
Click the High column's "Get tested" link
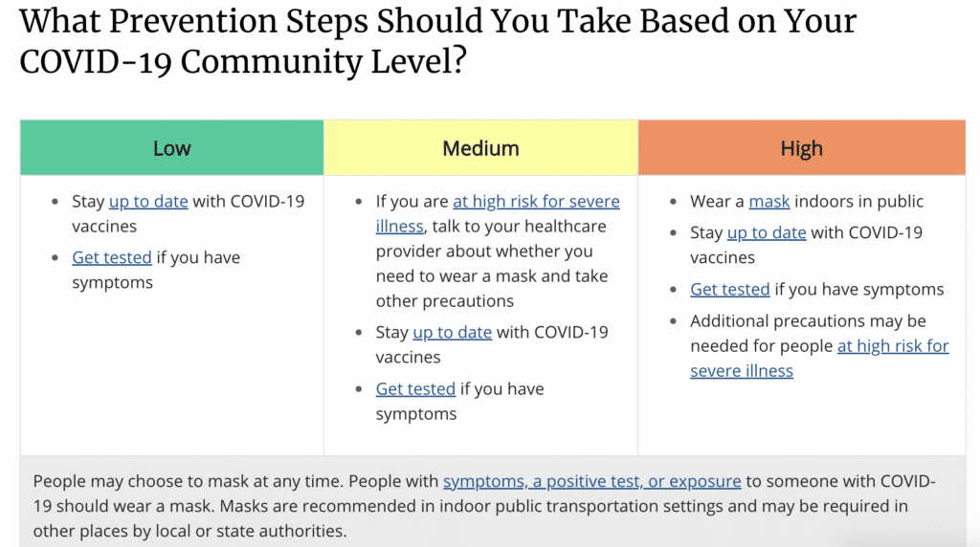point(730,290)
